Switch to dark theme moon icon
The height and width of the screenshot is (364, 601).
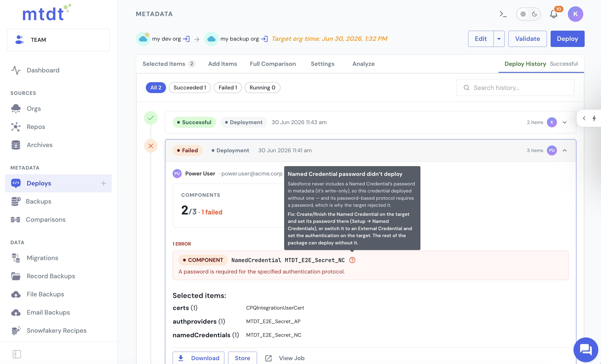(534, 14)
